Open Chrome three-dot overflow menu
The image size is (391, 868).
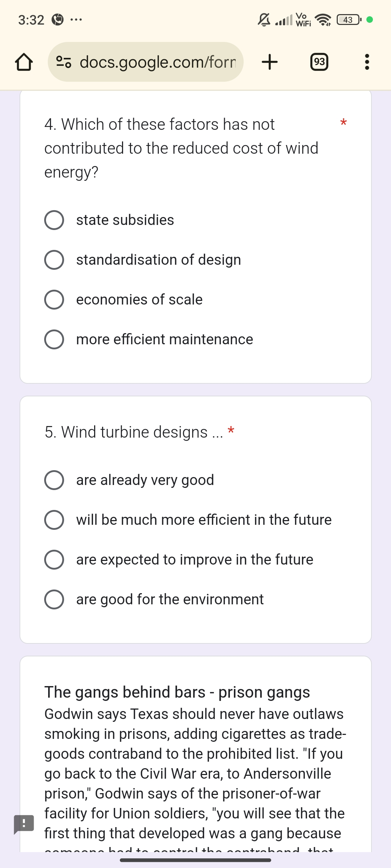(x=367, y=62)
